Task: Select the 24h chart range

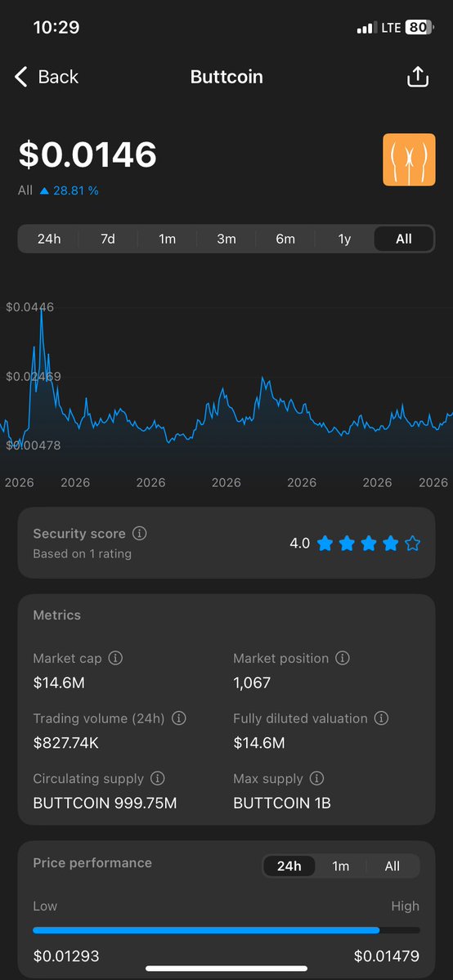Action: coord(48,239)
